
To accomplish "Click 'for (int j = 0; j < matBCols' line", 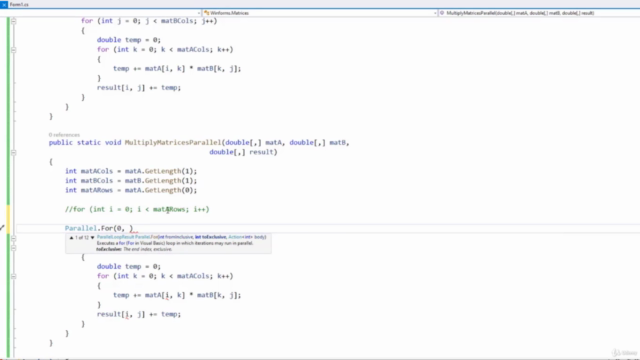I will tap(149, 21).
